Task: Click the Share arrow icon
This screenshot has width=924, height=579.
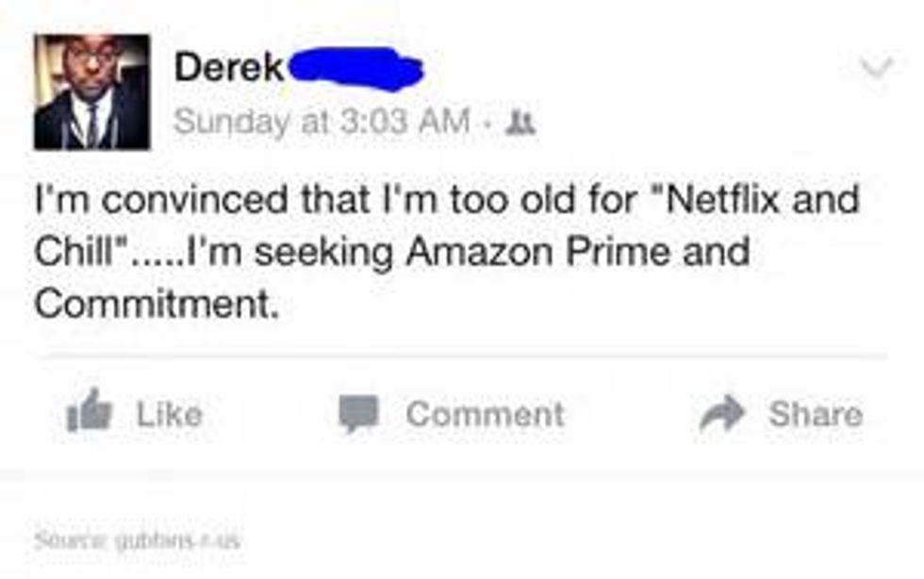Action: (x=722, y=413)
